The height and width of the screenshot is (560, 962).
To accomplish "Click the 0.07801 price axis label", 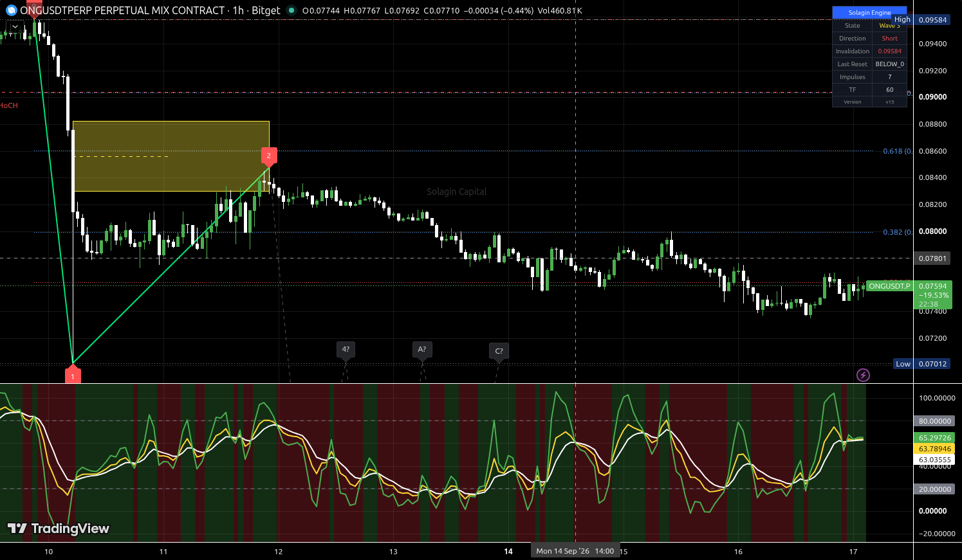I will (932, 258).
